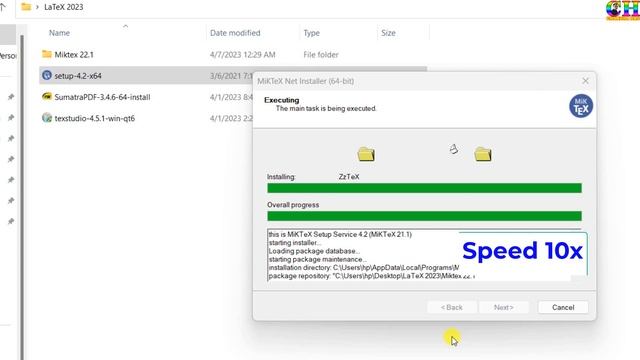
Task: Click the File folder type cell
Action: 321,55
